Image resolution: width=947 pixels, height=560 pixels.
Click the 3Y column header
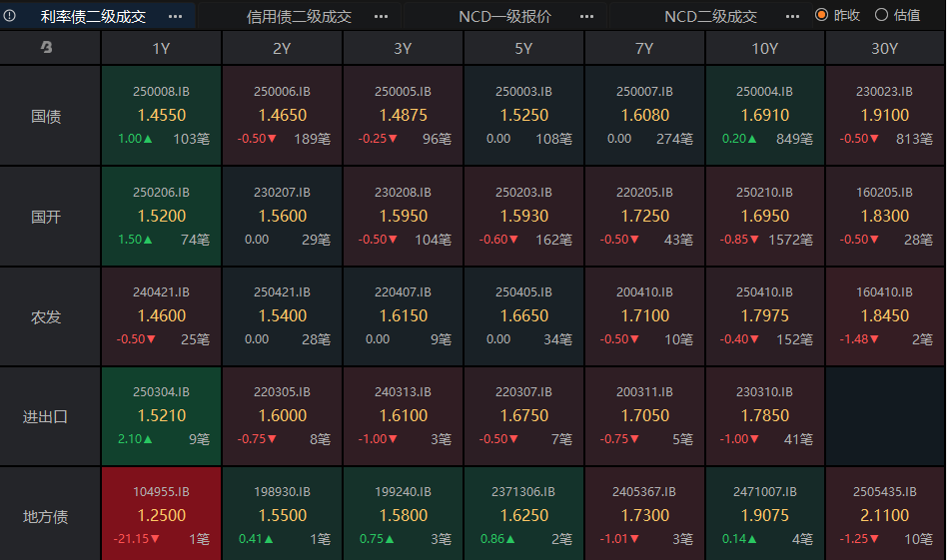403,48
